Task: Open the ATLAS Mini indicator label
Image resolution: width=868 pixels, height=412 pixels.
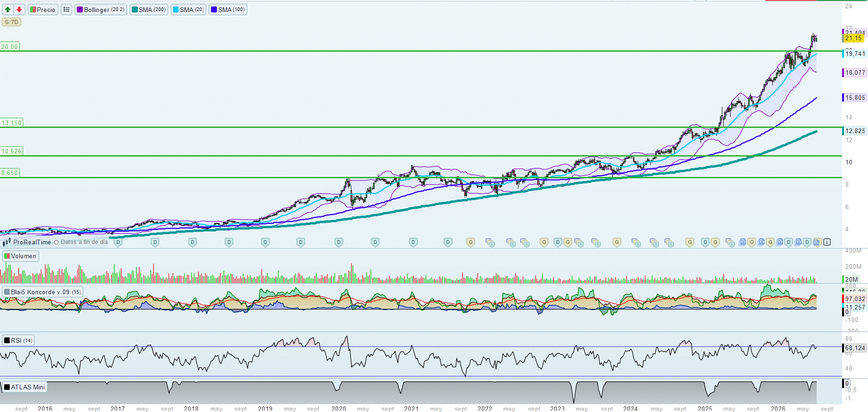Action: (x=25, y=387)
